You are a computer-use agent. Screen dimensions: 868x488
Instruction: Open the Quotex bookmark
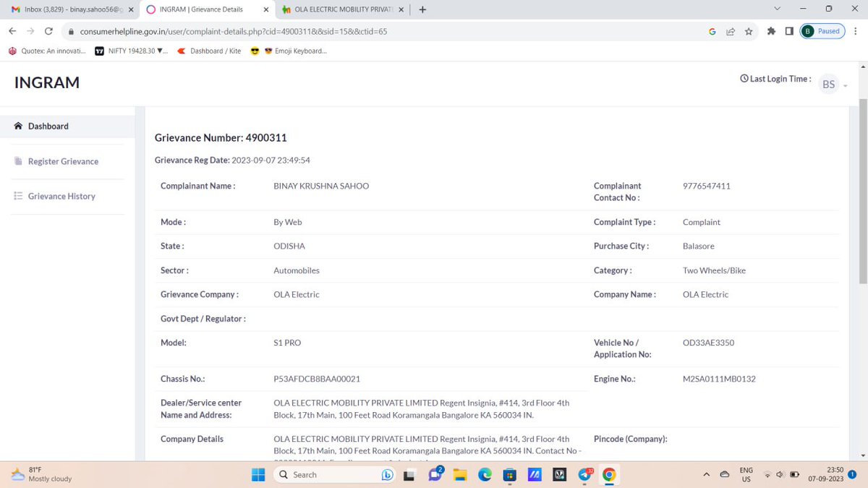click(x=47, y=51)
